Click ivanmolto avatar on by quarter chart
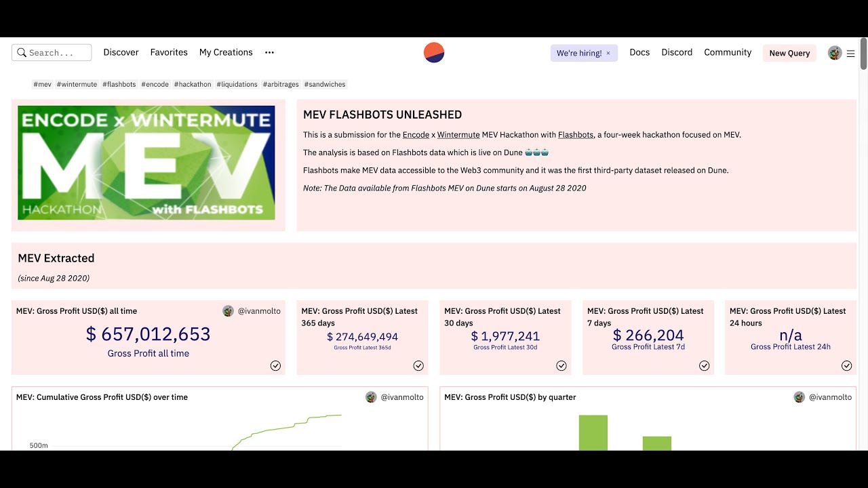The width and height of the screenshot is (868, 488). (x=800, y=397)
